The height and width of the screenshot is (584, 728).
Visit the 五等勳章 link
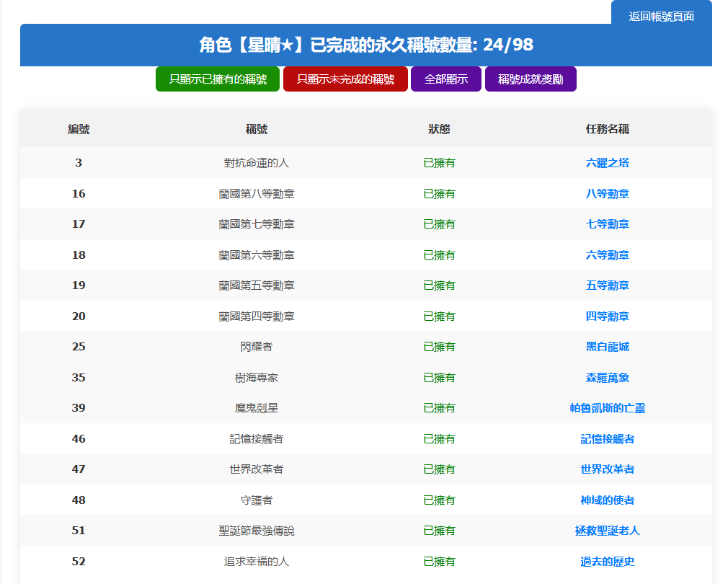608,286
